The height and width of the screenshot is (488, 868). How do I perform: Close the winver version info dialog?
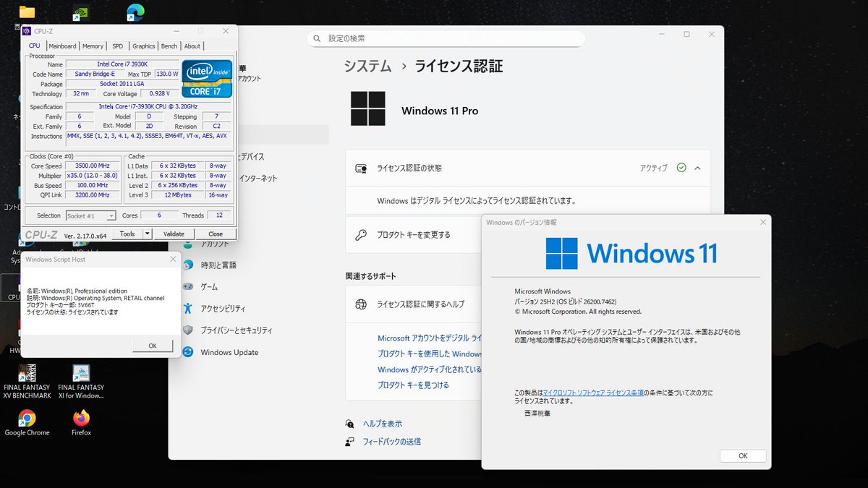point(762,223)
